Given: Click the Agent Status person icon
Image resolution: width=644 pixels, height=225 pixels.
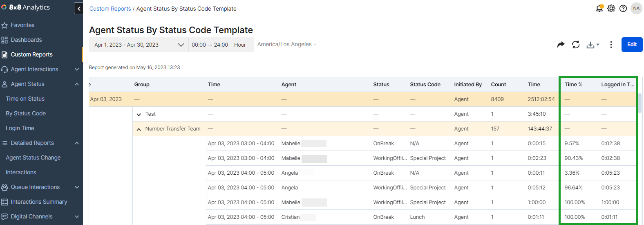Looking at the screenshot, I should coord(4,84).
